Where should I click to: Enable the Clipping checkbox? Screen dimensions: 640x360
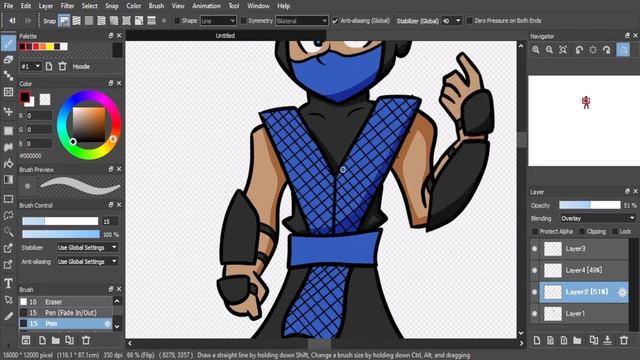(x=582, y=231)
